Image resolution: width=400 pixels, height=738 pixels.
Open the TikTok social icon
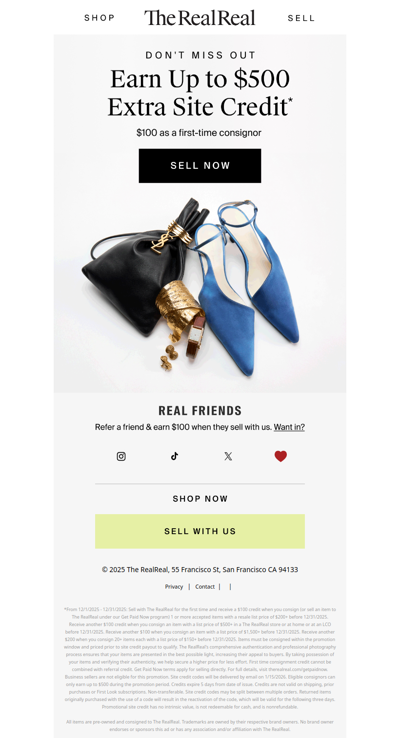[175, 456]
